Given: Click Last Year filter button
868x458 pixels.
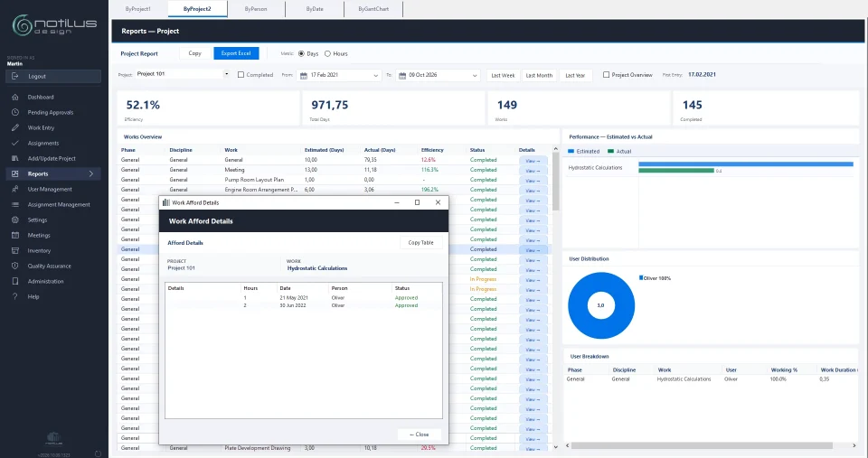Looking at the screenshot, I should (575, 75).
